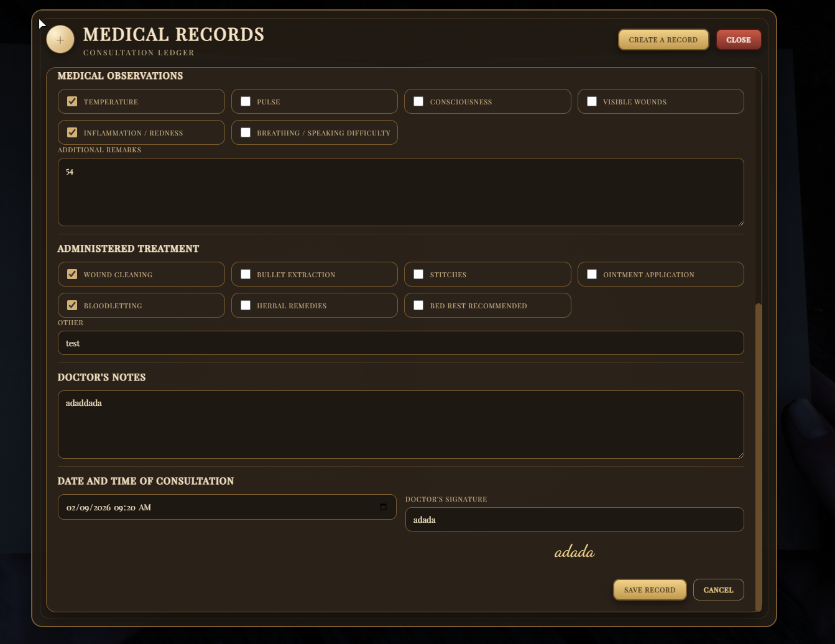Uncheck the Temperature checkbox
Viewport: 835px width, 644px height.
click(x=72, y=101)
